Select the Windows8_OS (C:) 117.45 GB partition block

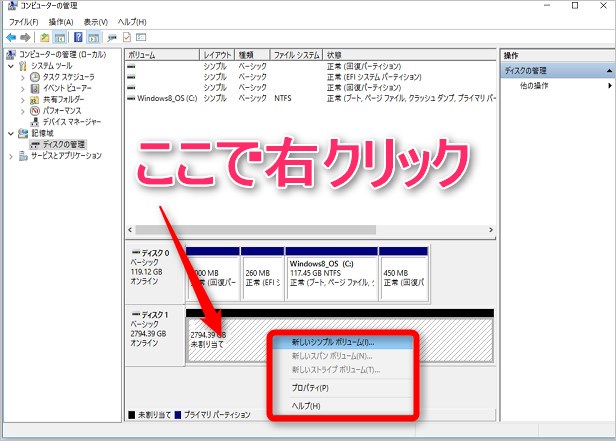[332, 274]
